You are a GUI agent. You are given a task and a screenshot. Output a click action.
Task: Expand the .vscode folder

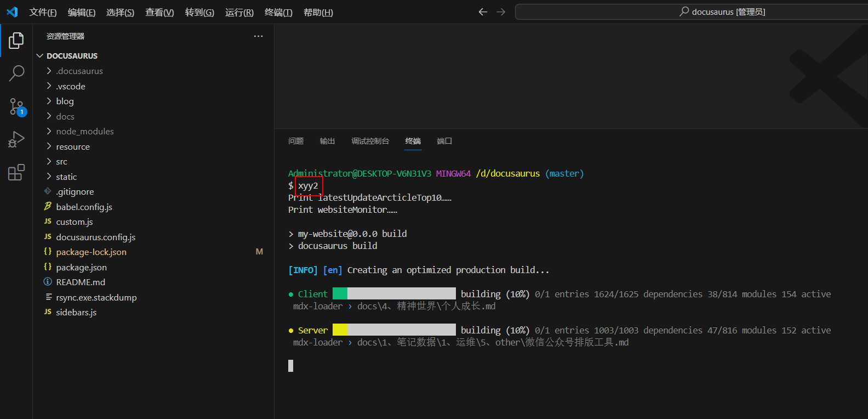pos(49,86)
